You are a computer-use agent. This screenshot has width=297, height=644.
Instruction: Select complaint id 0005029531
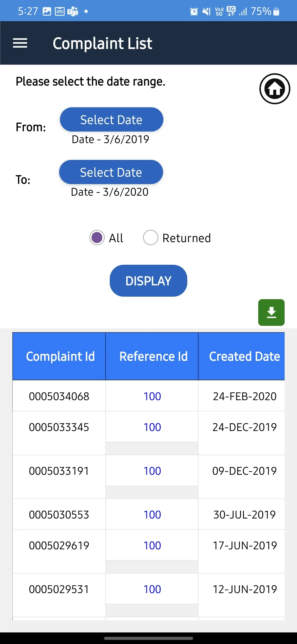pyautogui.click(x=59, y=589)
